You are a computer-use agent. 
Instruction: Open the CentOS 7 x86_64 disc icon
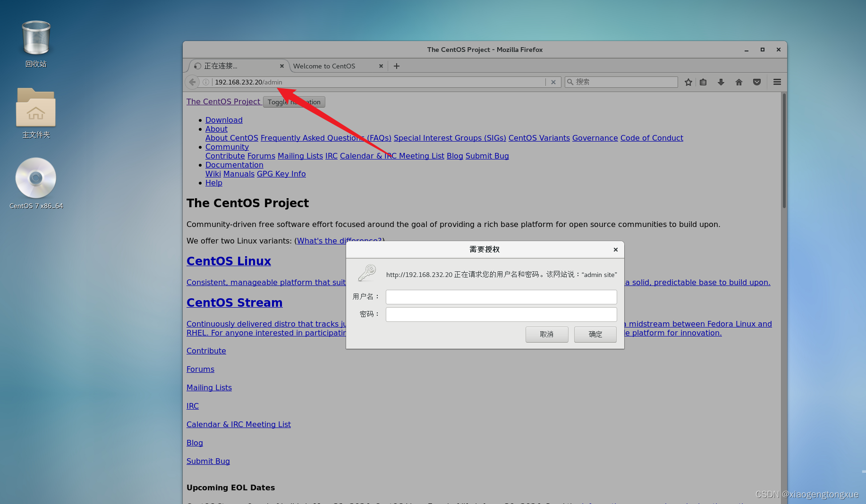pyautogui.click(x=36, y=183)
